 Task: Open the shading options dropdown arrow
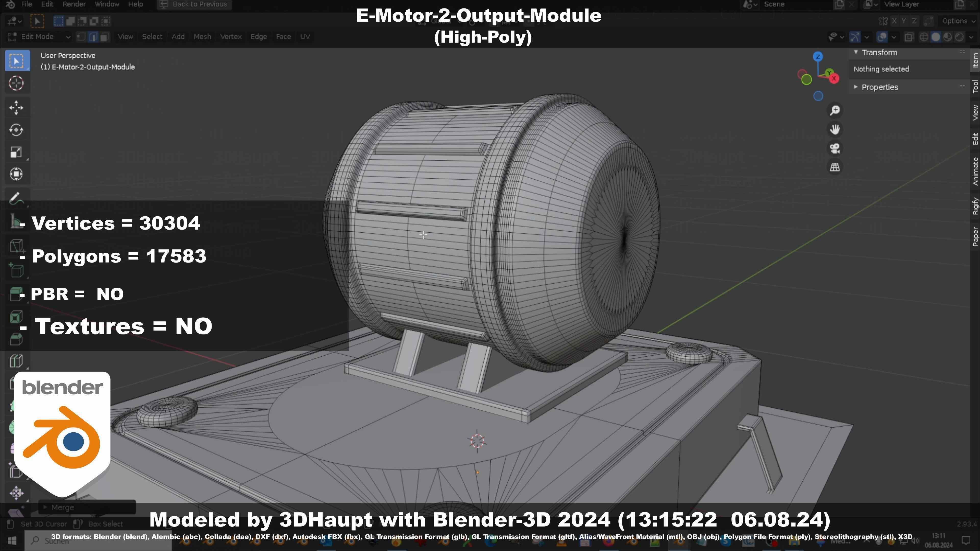tap(971, 37)
